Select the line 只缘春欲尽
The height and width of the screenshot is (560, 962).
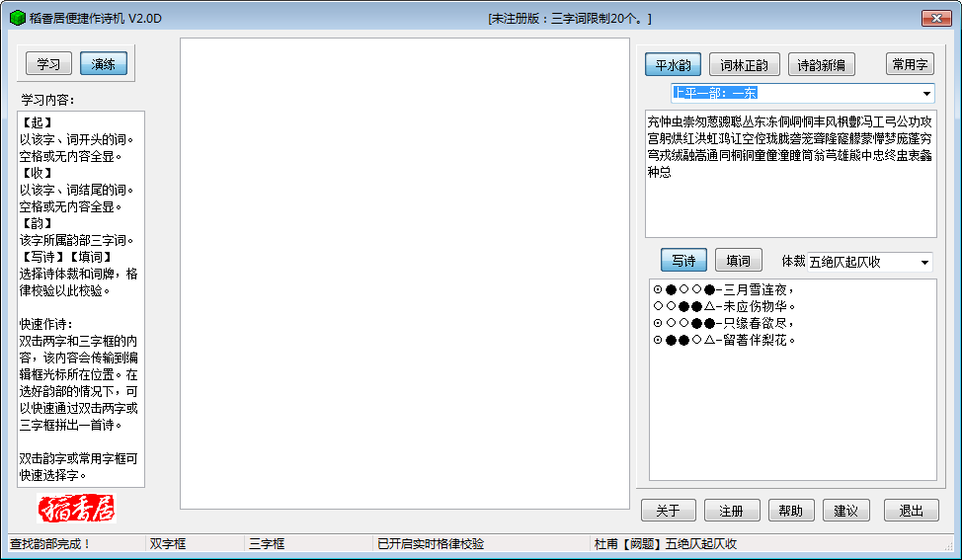725,323
